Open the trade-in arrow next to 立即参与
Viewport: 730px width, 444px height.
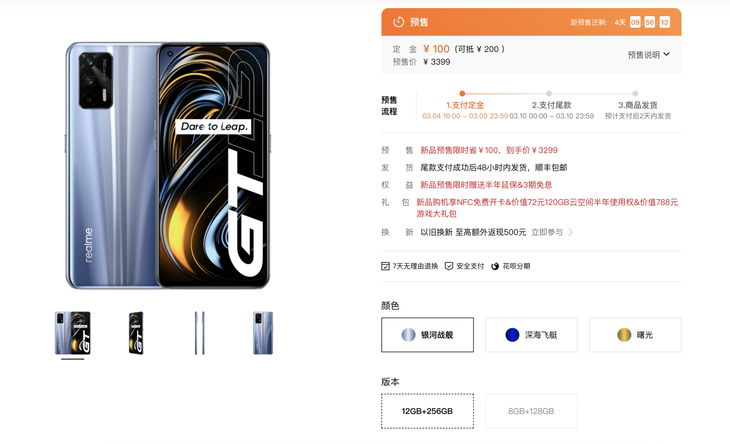point(571,232)
